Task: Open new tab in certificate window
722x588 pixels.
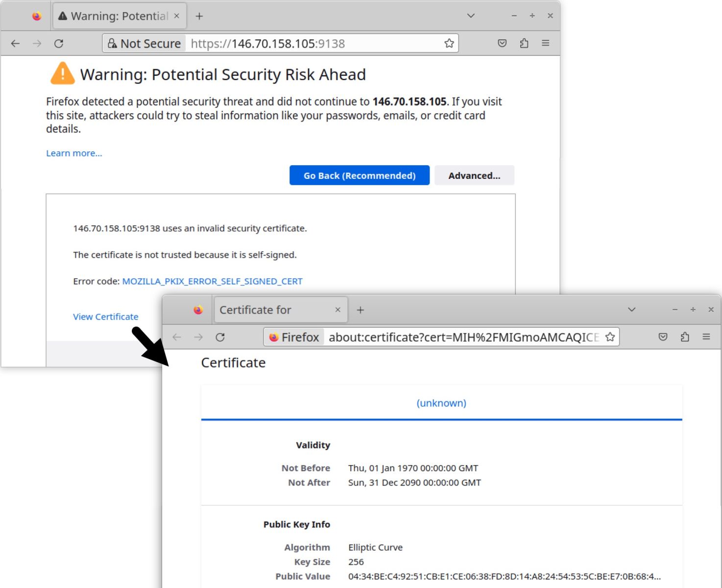Action: pyautogui.click(x=360, y=310)
